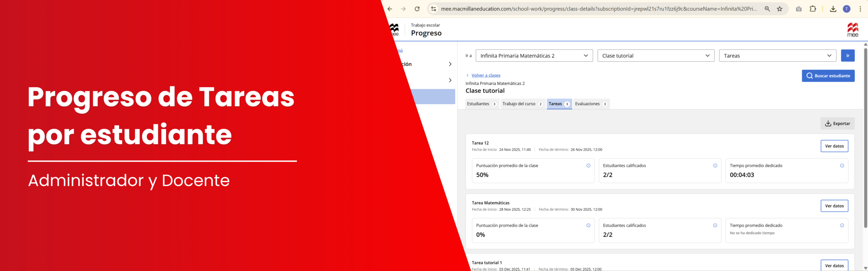Open the browser three-dot menu
Viewport: 868px width, 271px height.
860,9
